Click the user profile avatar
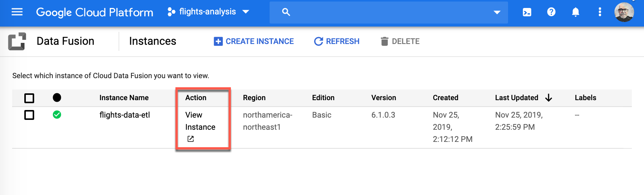The height and width of the screenshot is (195, 644). [624, 12]
